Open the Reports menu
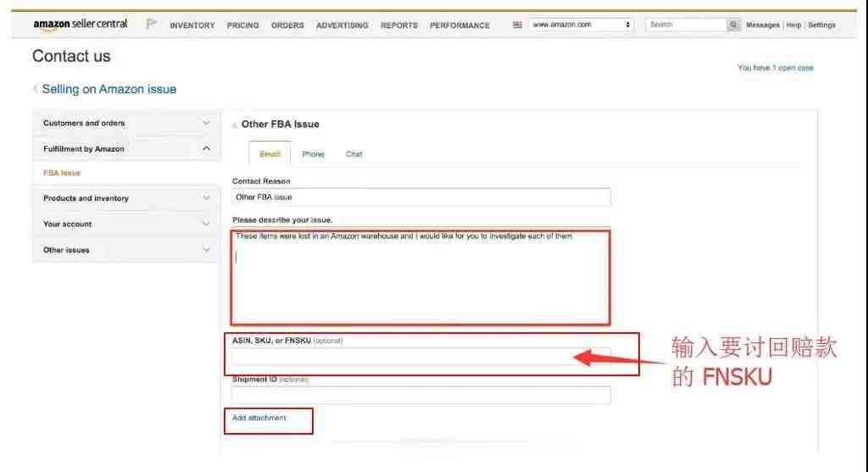Screen dimensions: 868x472 pos(398,25)
